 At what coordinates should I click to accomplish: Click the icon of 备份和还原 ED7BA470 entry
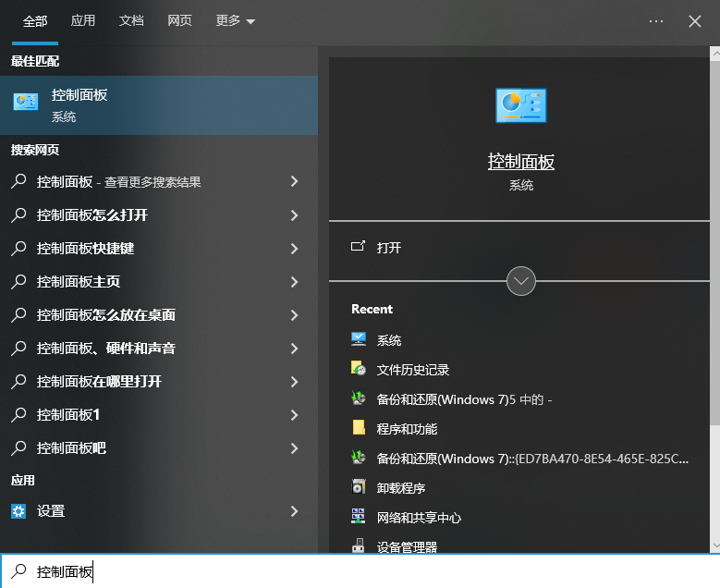pyautogui.click(x=359, y=457)
